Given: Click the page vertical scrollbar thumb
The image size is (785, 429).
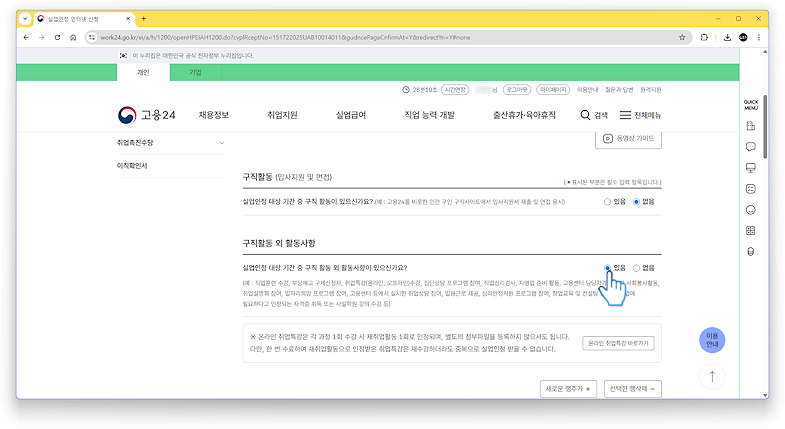Looking at the screenshot, I should pyautogui.click(x=765, y=126).
